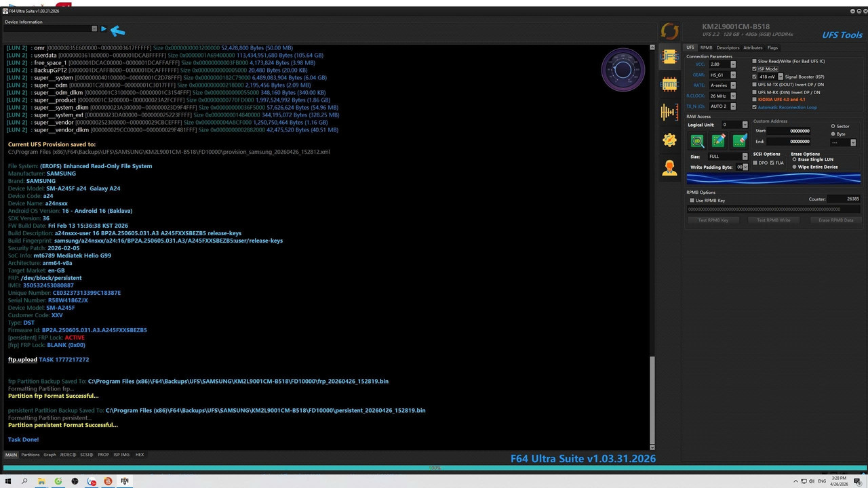Click the F64 taskbar app icon

125,481
